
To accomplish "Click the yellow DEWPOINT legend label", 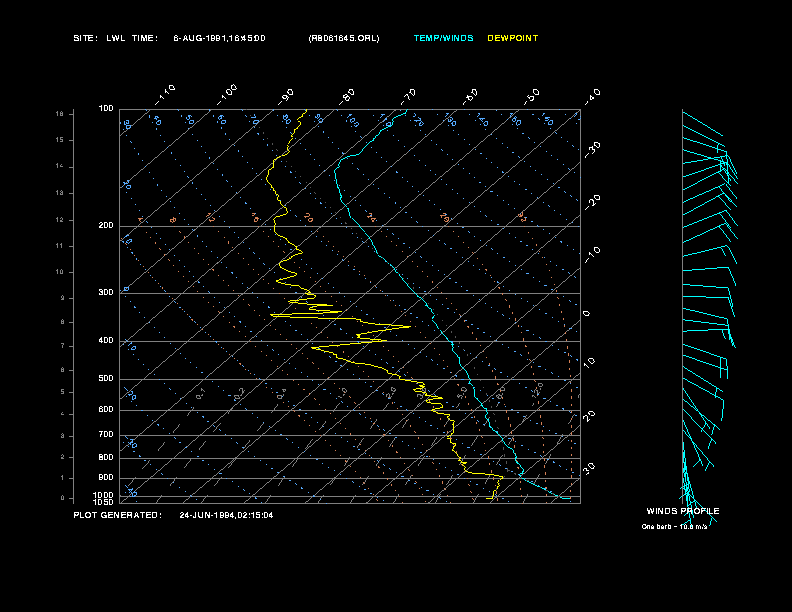I will coord(512,38).
